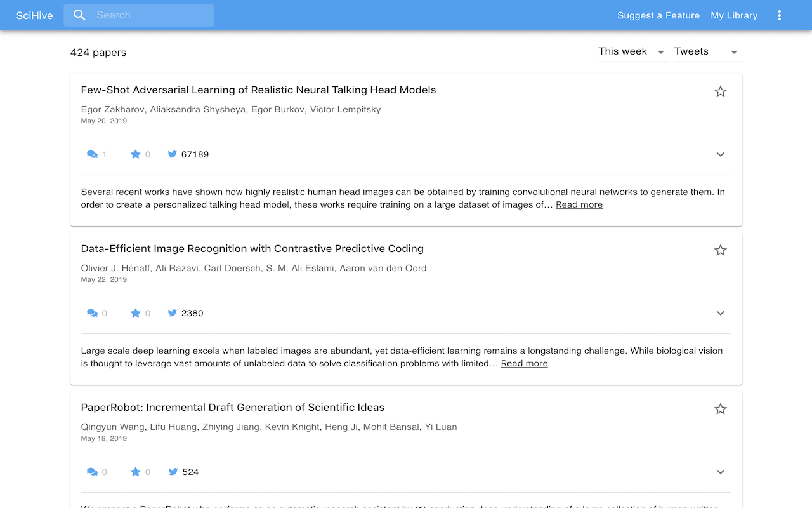The width and height of the screenshot is (812, 508).
Task: Click Twitter icon showing 2380 tweets
Action: point(172,313)
